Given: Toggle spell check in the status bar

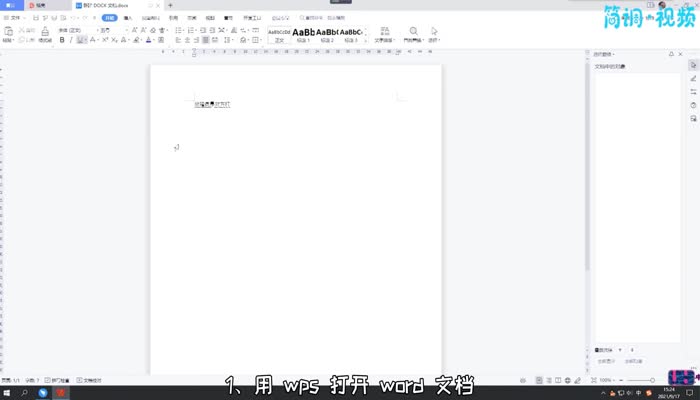Looking at the screenshot, I should click(56, 381).
